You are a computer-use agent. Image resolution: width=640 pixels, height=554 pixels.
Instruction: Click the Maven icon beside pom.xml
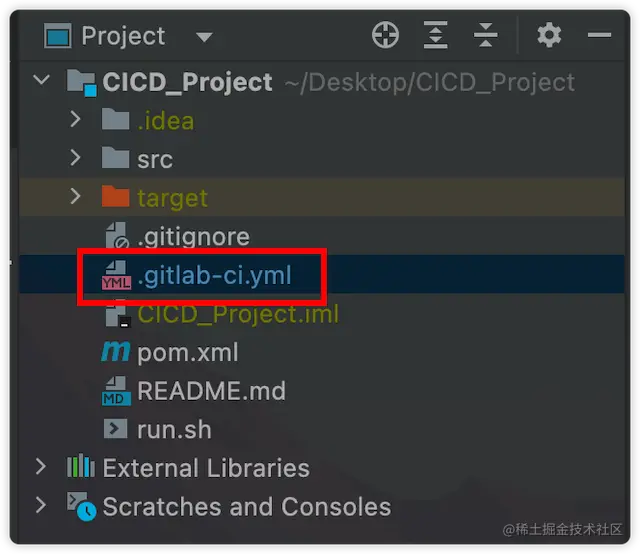point(116,352)
